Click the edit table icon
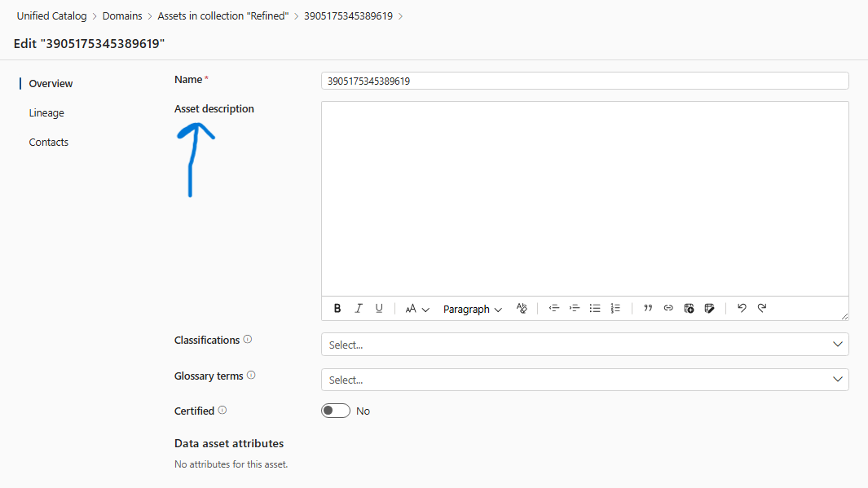 [709, 309]
